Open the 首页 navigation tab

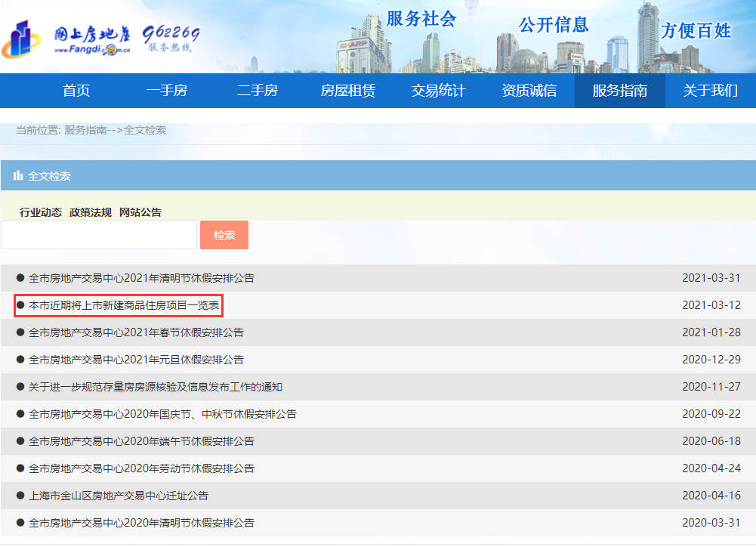76,91
